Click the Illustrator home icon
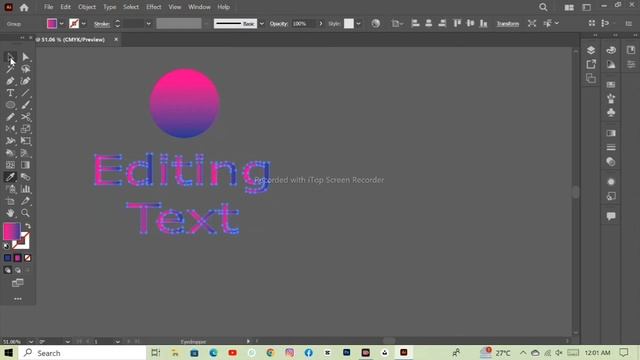This screenshot has width=640, height=360. (24, 7)
